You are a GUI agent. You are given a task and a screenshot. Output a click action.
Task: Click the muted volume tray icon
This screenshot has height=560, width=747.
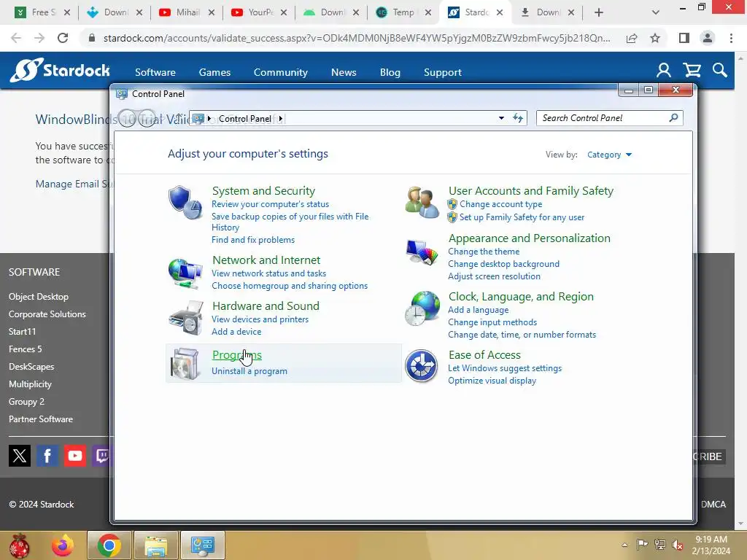pyautogui.click(x=678, y=544)
